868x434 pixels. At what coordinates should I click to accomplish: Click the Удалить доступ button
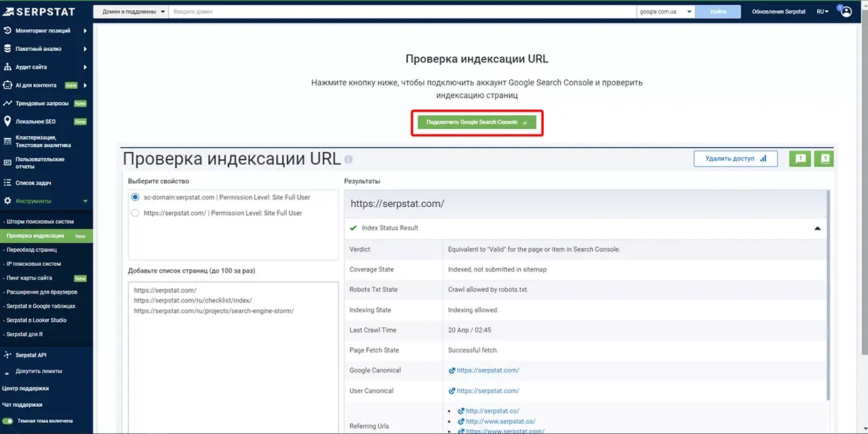tap(736, 159)
